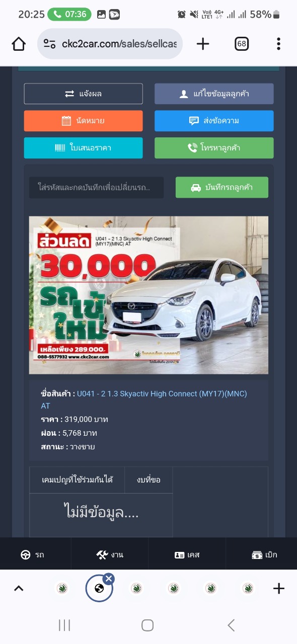The width and height of the screenshot is (297, 644).
Task: Tap the site settings icon in address bar
Action: coord(49,44)
